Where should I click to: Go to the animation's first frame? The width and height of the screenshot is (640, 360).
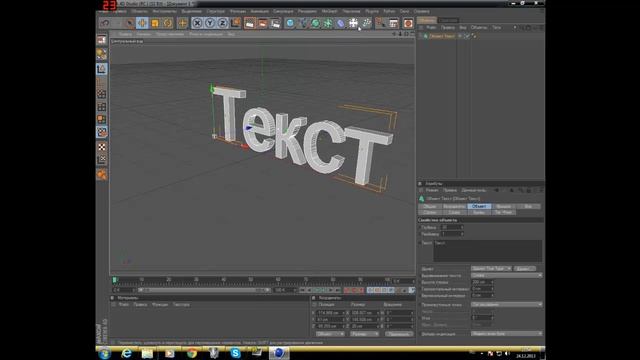[x=302, y=290]
